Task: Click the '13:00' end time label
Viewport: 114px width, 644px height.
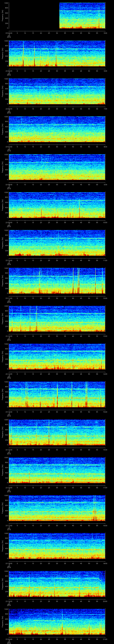Action: [105, 336]
